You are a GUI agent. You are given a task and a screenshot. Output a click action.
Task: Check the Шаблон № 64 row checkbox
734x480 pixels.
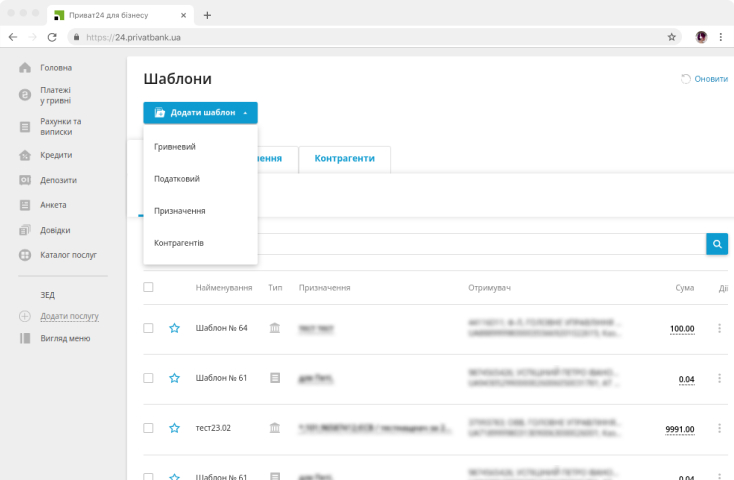[149, 328]
